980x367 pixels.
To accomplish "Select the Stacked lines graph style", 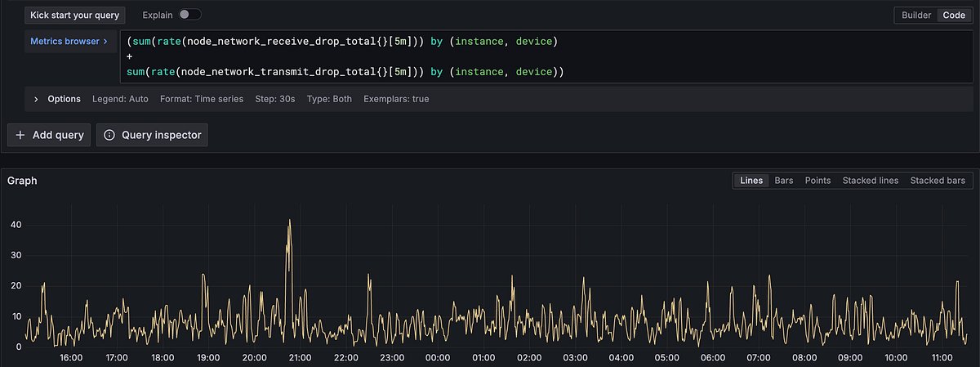I will pyautogui.click(x=870, y=181).
